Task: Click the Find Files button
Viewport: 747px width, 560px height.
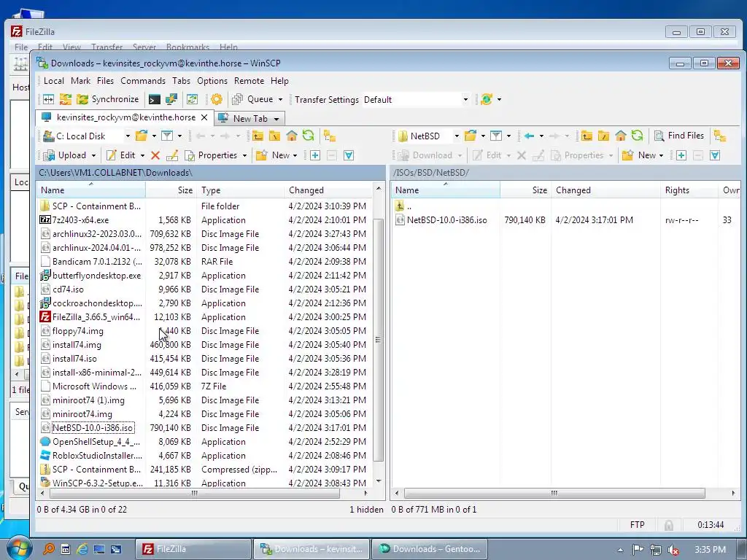Action: click(x=679, y=136)
